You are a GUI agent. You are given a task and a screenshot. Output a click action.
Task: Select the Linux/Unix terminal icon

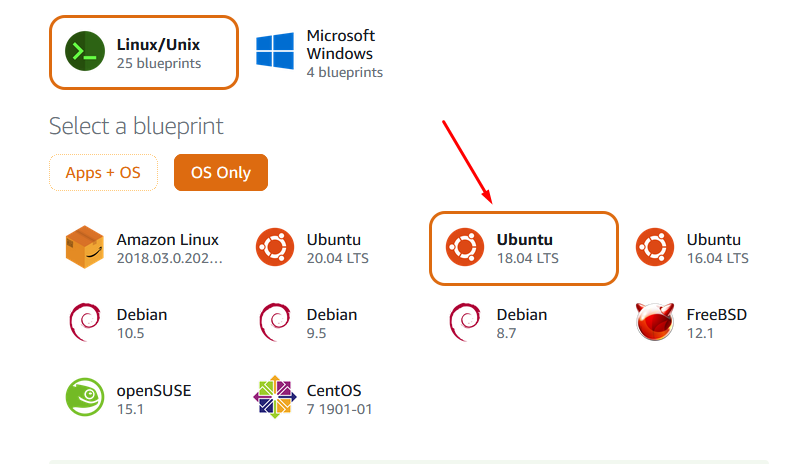pos(85,51)
